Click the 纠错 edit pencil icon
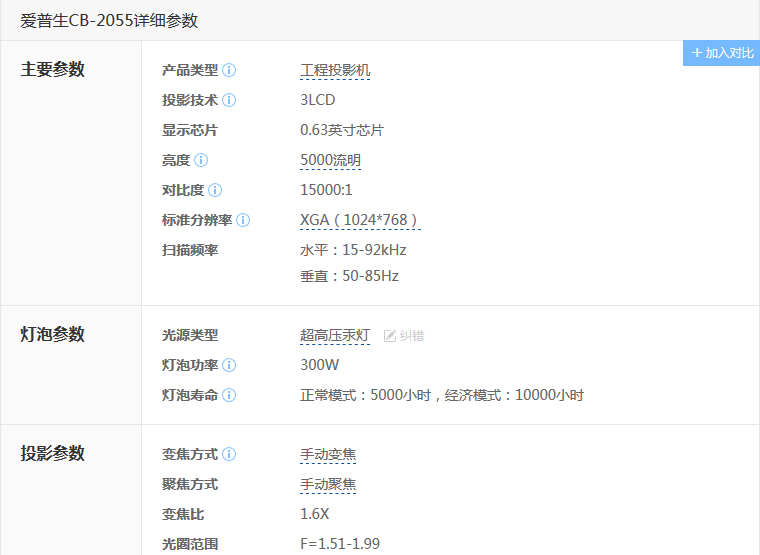Image resolution: width=760 pixels, height=555 pixels. (x=390, y=336)
